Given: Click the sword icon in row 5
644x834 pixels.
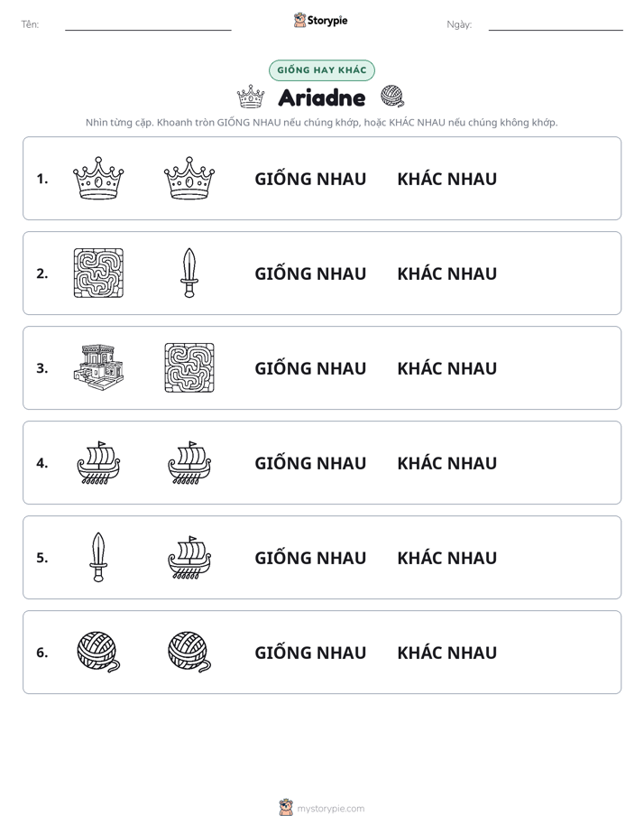Looking at the screenshot, I should (98, 557).
